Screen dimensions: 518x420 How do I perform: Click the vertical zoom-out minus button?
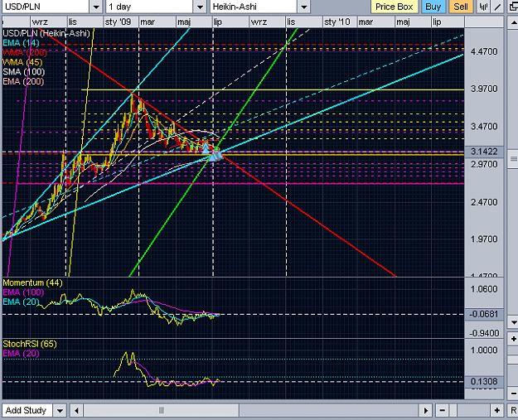tap(513, 393)
